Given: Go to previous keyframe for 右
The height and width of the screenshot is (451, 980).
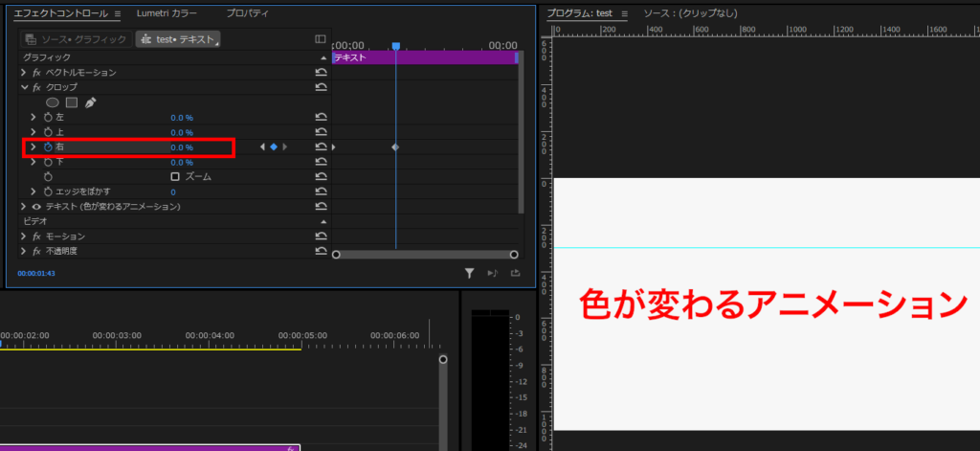Looking at the screenshot, I should tap(262, 147).
